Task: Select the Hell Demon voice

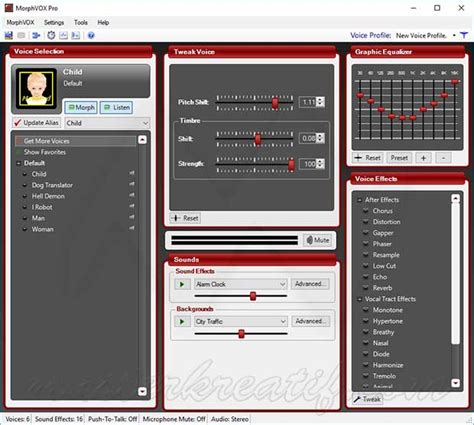Action: pos(48,196)
